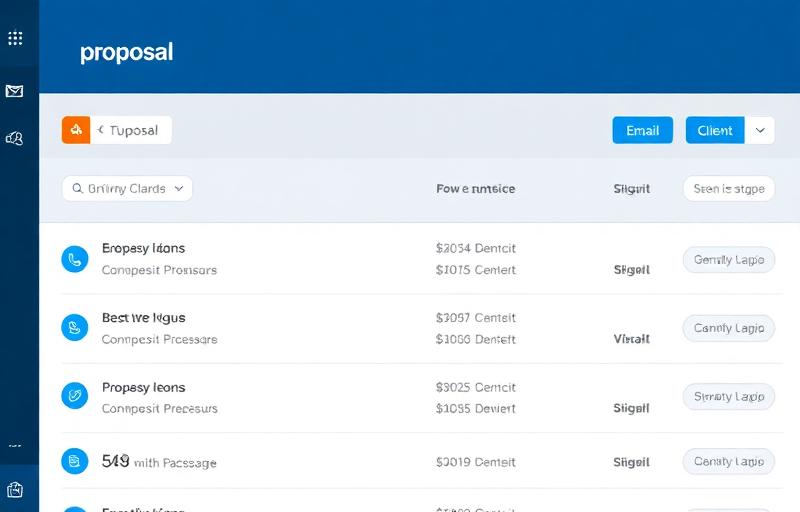Image resolution: width=800 pixels, height=512 pixels.
Task: Sort by the Siigrit column header
Action: [x=631, y=188]
